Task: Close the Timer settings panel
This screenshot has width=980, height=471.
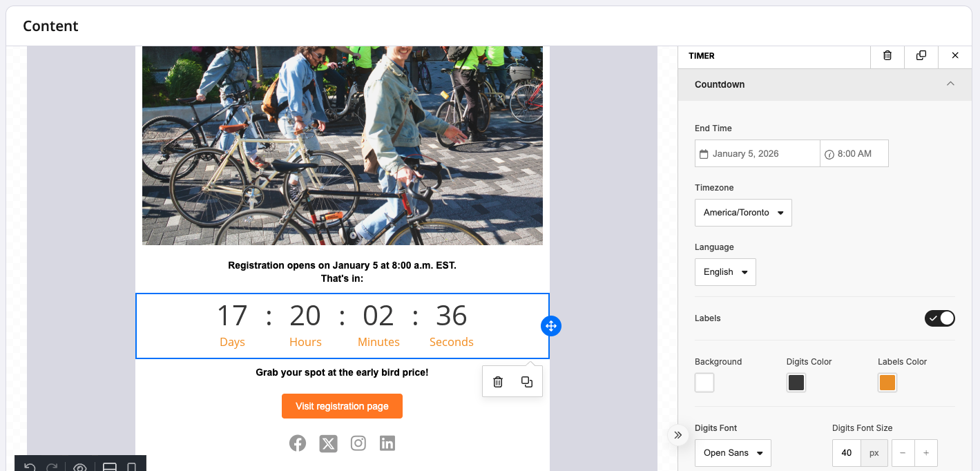Action: [x=955, y=56]
